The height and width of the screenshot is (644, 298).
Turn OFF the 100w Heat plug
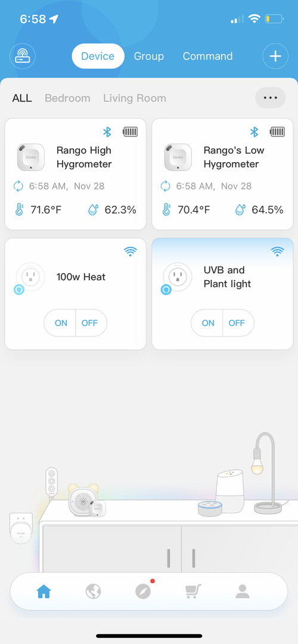(x=91, y=323)
